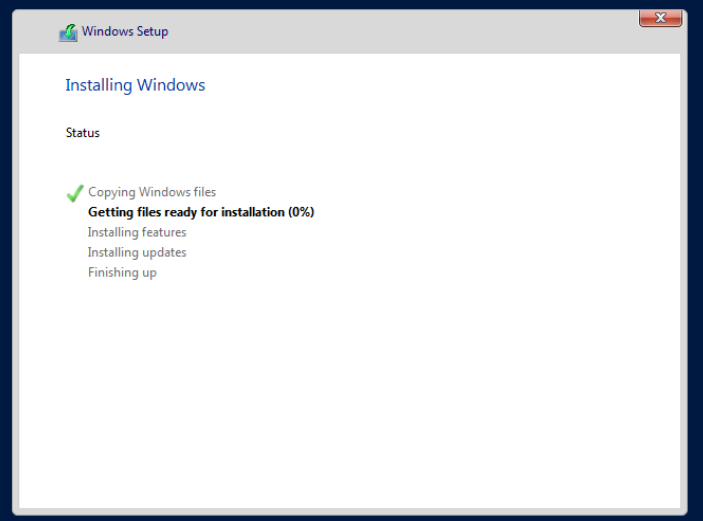The height and width of the screenshot is (521, 703).
Task: Click the Windows Setup title bar icon
Action: 68,32
